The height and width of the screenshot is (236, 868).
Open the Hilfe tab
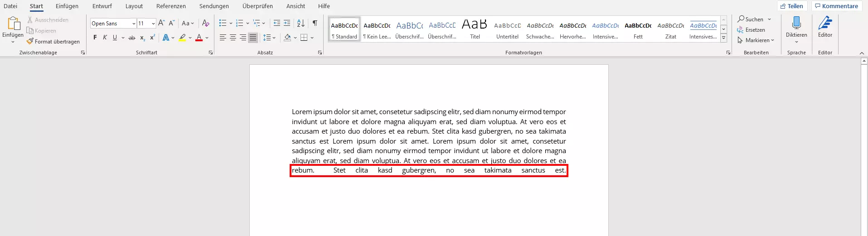(324, 6)
